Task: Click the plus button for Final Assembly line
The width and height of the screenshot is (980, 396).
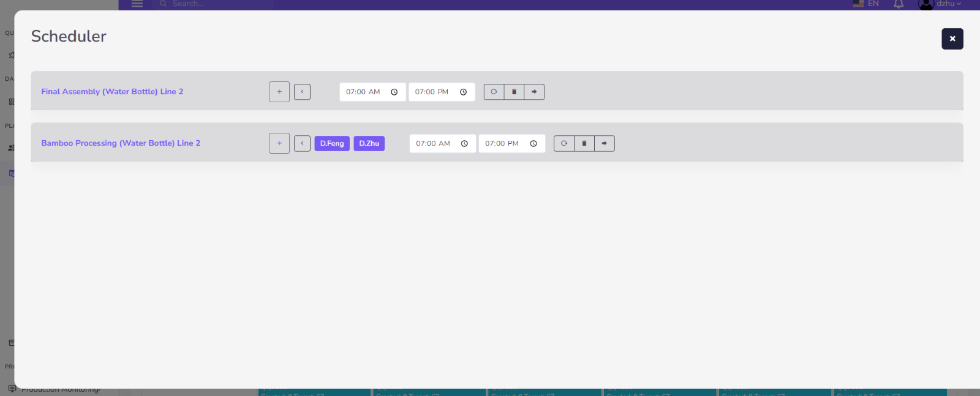Action: pyautogui.click(x=279, y=92)
